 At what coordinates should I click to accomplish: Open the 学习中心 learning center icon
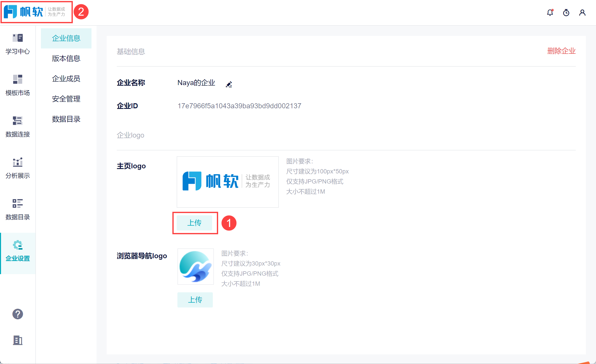click(18, 38)
